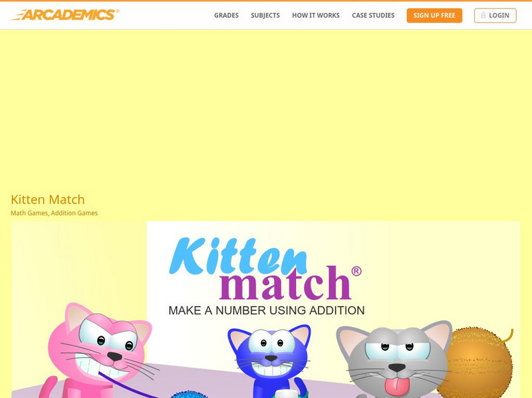Click the blue kitten in the center

coord(270,359)
